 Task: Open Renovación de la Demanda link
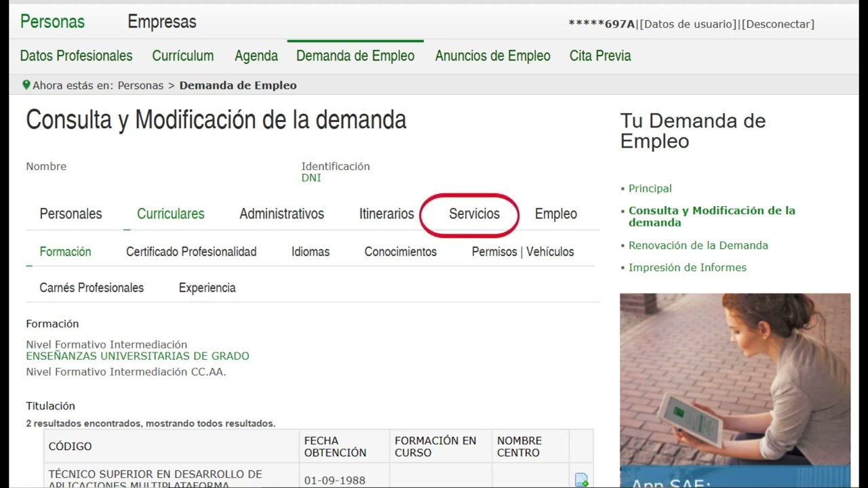click(698, 245)
